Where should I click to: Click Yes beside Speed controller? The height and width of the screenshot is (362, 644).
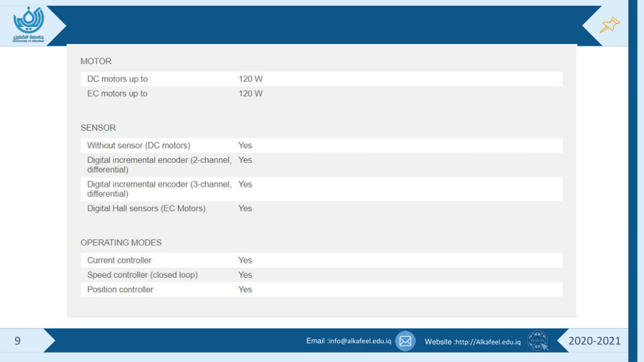click(245, 275)
